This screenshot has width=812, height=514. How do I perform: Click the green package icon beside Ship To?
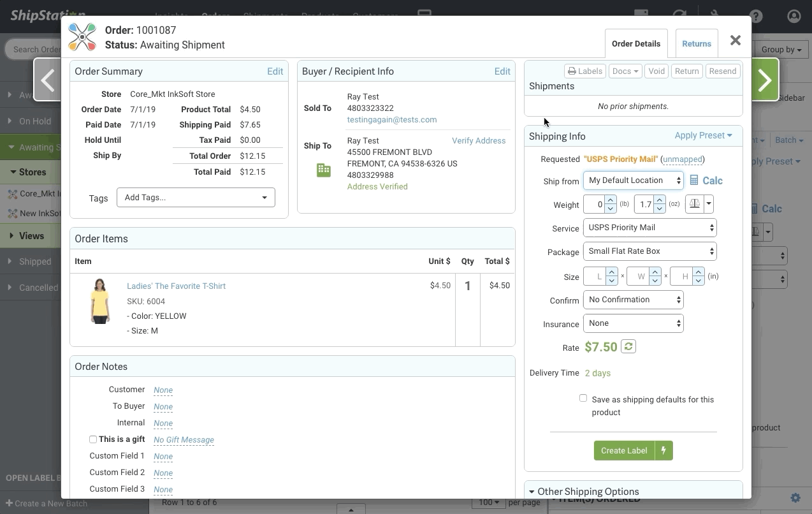(x=323, y=170)
